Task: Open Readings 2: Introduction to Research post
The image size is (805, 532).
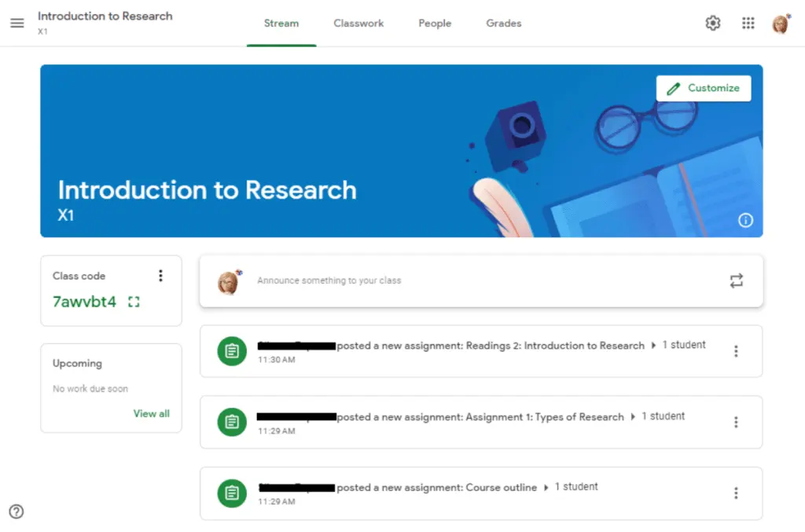Action: (481, 351)
